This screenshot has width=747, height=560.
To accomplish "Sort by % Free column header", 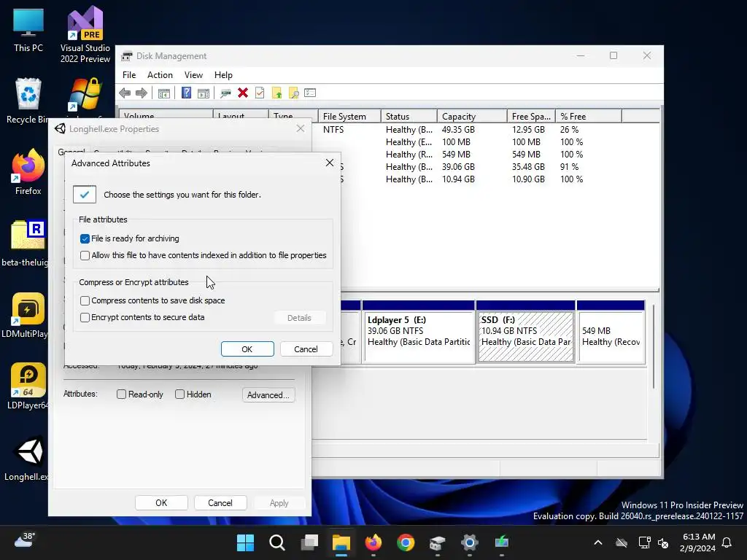I will pyautogui.click(x=589, y=116).
